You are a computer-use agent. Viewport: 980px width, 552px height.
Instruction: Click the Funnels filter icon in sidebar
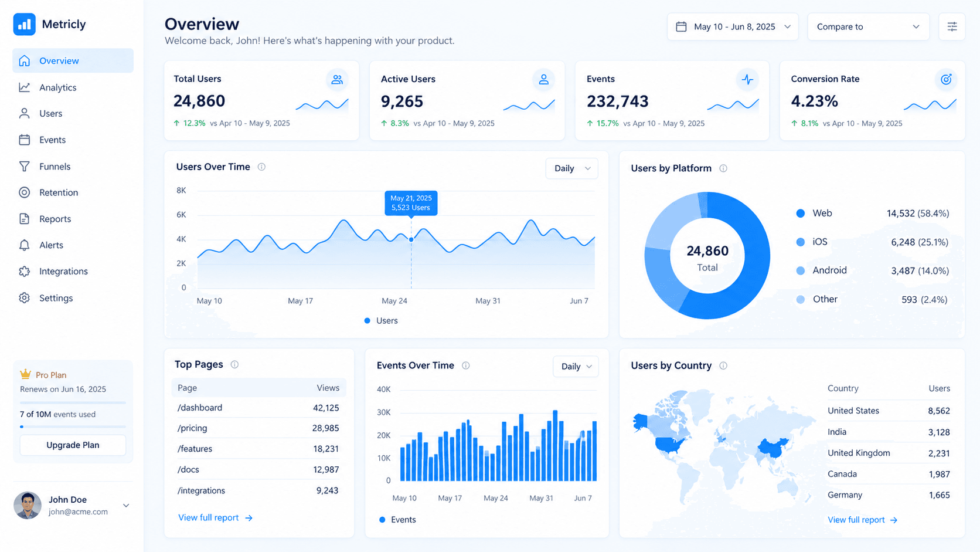point(24,167)
